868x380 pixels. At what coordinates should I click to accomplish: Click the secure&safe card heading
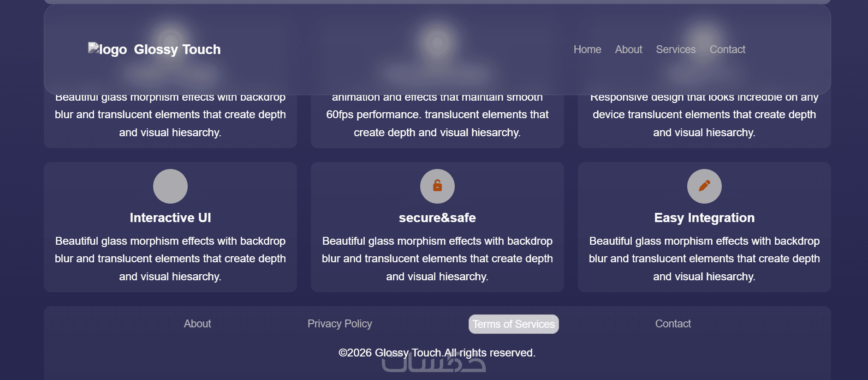(437, 217)
